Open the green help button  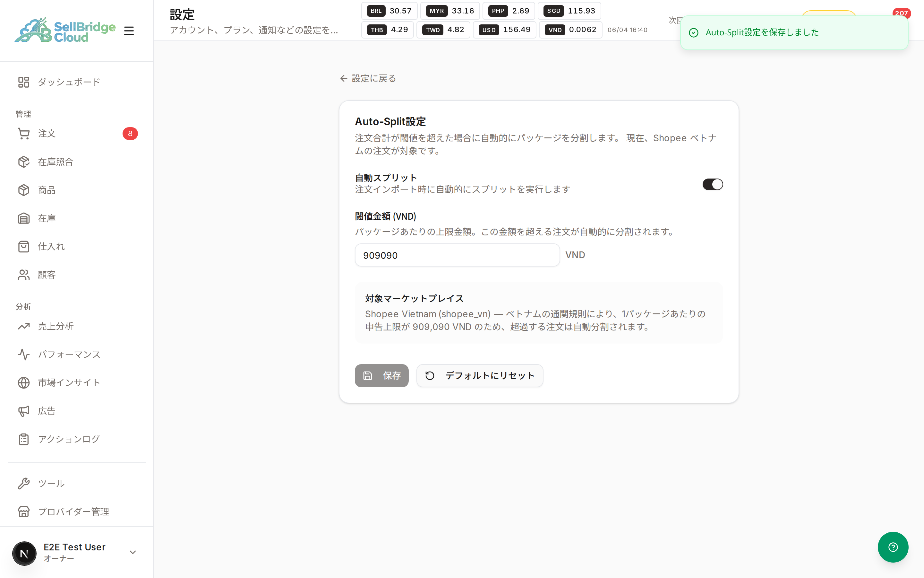(x=893, y=547)
